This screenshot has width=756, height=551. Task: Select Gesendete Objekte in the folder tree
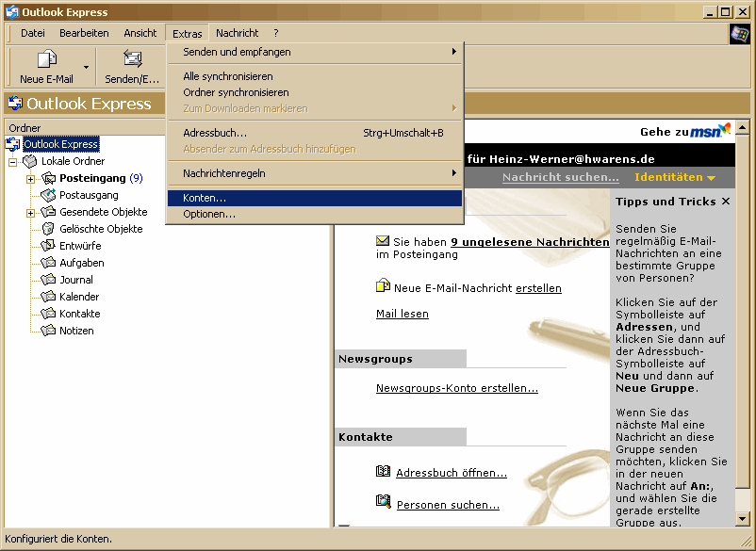tap(103, 212)
